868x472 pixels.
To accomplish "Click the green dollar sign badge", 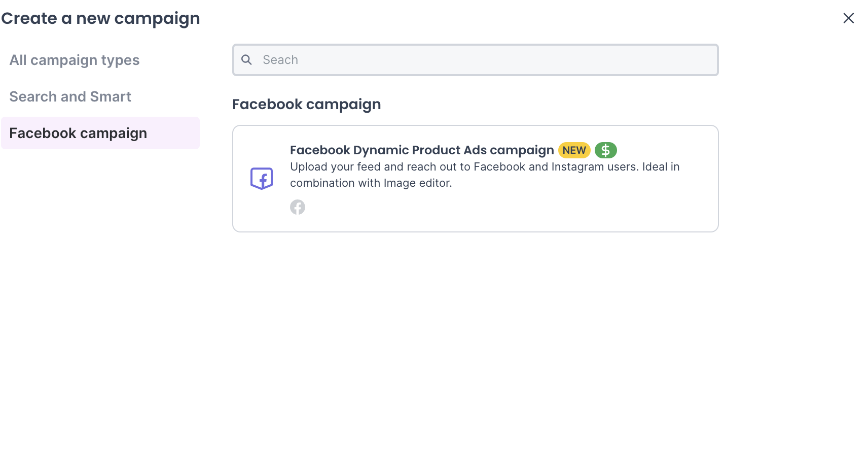I will (605, 150).
